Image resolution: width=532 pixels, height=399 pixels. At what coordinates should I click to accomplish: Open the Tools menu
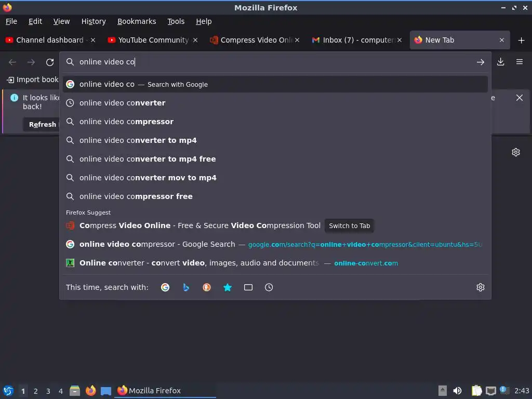click(x=176, y=21)
